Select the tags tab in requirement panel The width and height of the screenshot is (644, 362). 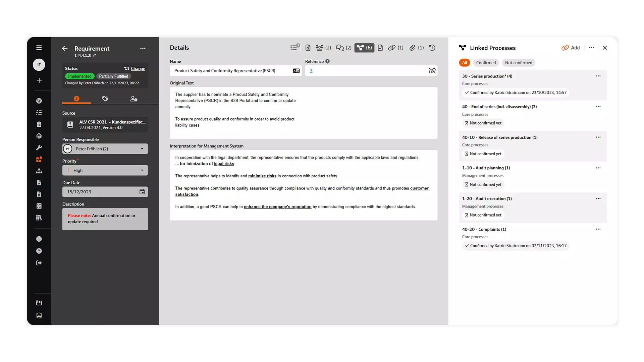click(105, 99)
